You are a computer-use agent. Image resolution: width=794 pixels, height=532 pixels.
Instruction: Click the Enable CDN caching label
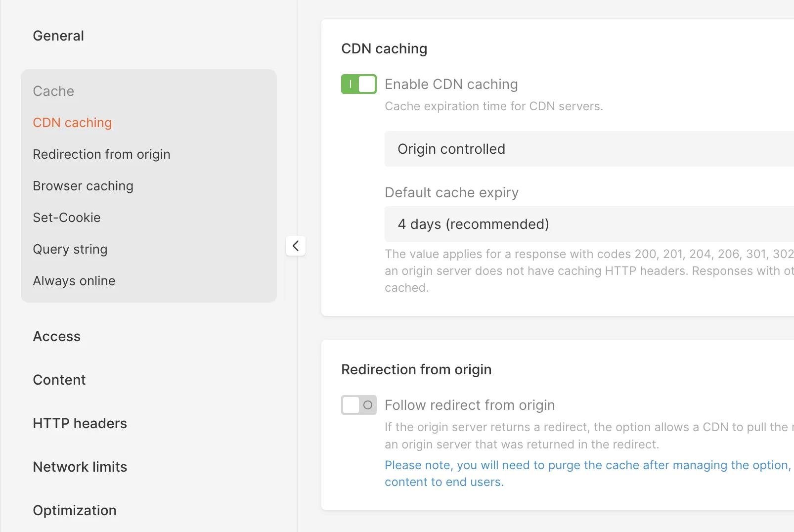pos(451,84)
